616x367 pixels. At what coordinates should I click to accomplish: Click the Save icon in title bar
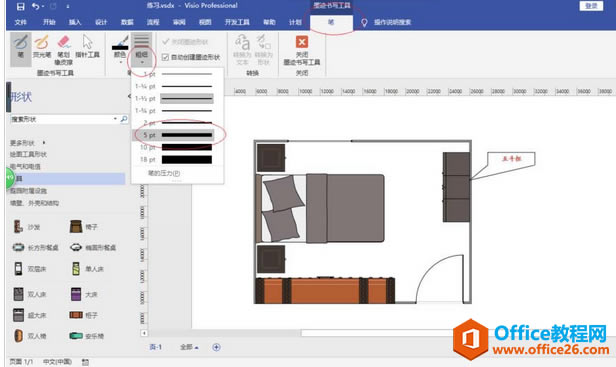pyautogui.click(x=20, y=6)
